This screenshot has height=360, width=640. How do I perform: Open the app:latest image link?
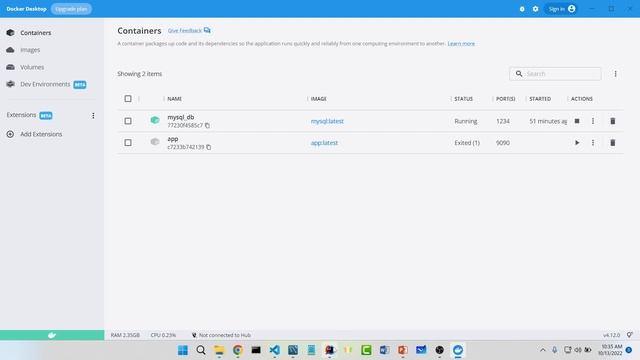click(324, 143)
